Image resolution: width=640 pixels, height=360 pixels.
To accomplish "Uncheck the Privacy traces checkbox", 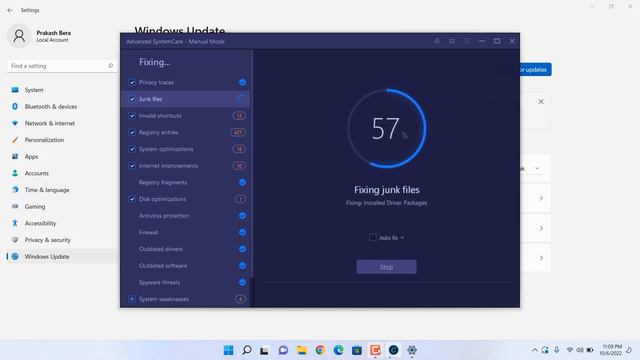I will click(x=132, y=82).
